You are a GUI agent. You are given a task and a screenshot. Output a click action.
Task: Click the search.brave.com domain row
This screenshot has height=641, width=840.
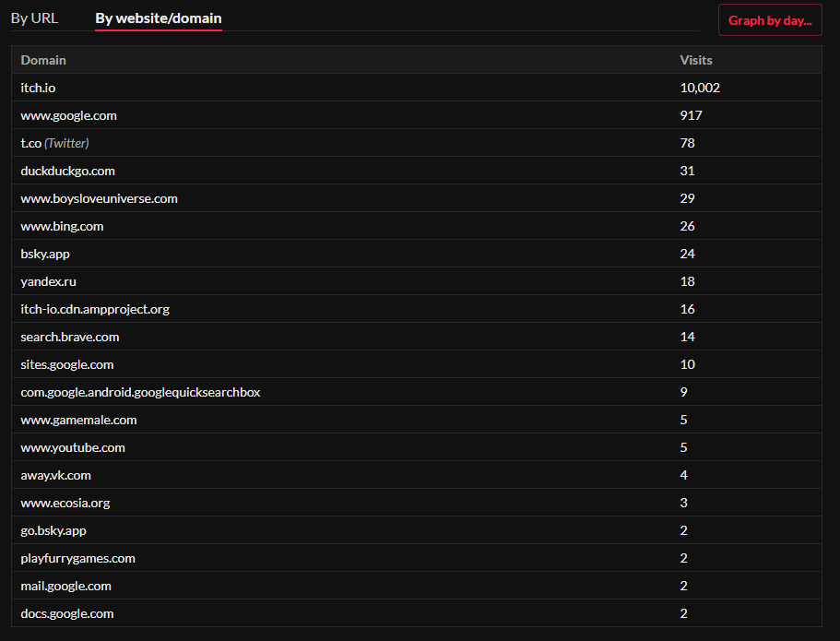point(70,337)
